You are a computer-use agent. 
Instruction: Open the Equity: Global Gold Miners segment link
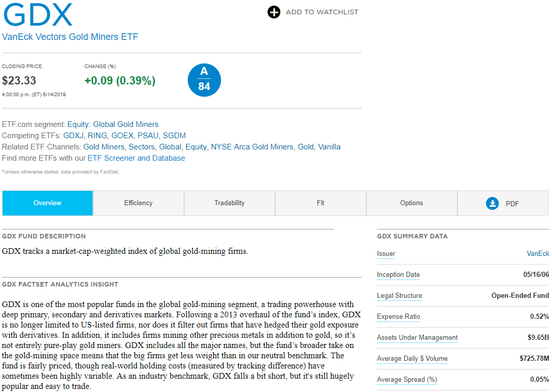[113, 124]
